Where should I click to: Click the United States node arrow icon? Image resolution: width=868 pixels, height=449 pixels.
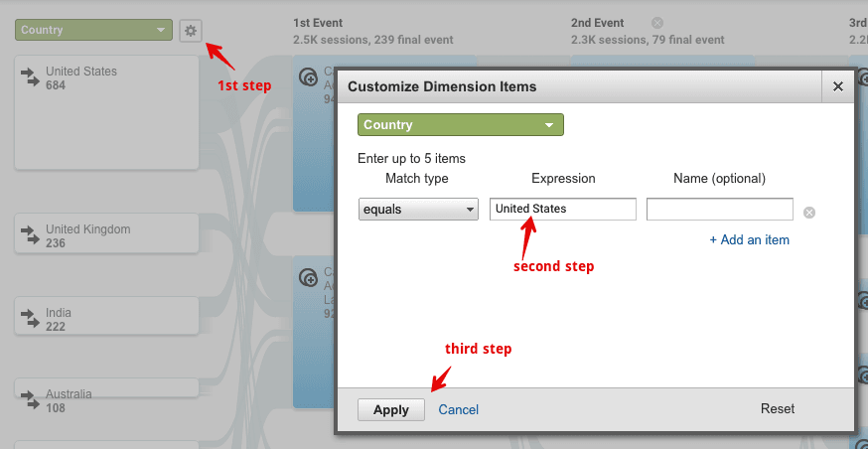[x=31, y=76]
